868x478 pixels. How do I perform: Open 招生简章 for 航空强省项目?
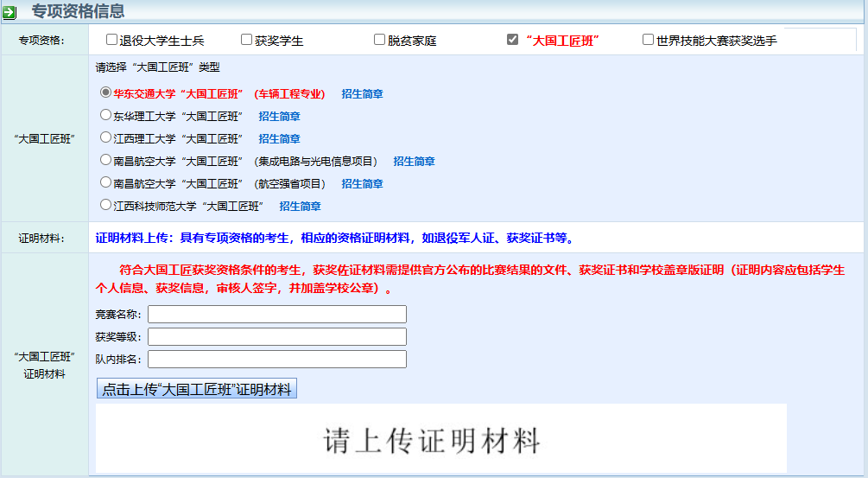[362, 184]
